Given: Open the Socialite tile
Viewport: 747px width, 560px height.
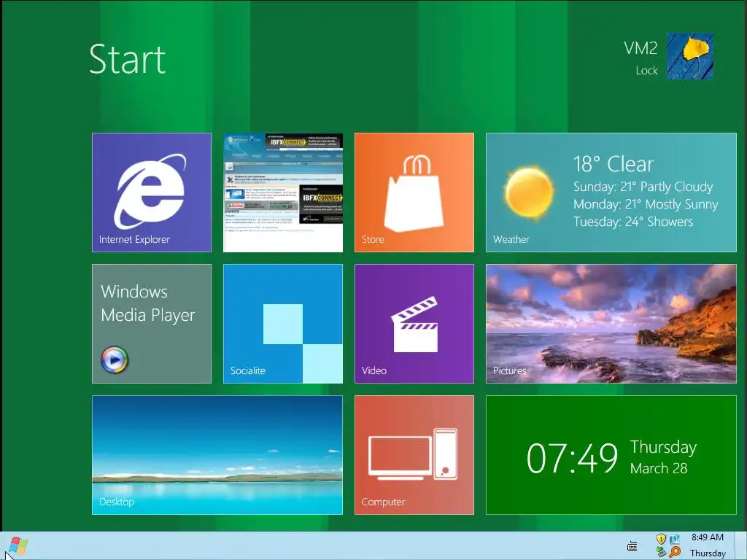Looking at the screenshot, I should pyautogui.click(x=283, y=324).
